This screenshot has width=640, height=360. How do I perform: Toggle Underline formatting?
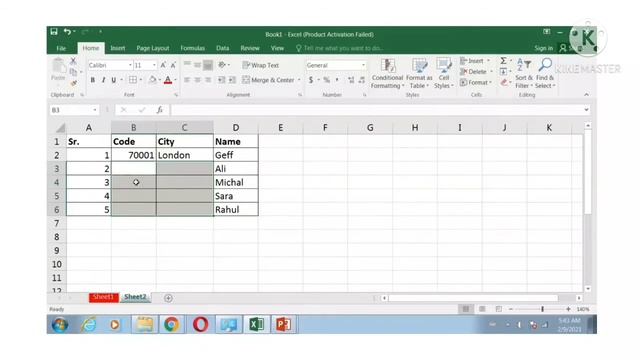(114, 80)
